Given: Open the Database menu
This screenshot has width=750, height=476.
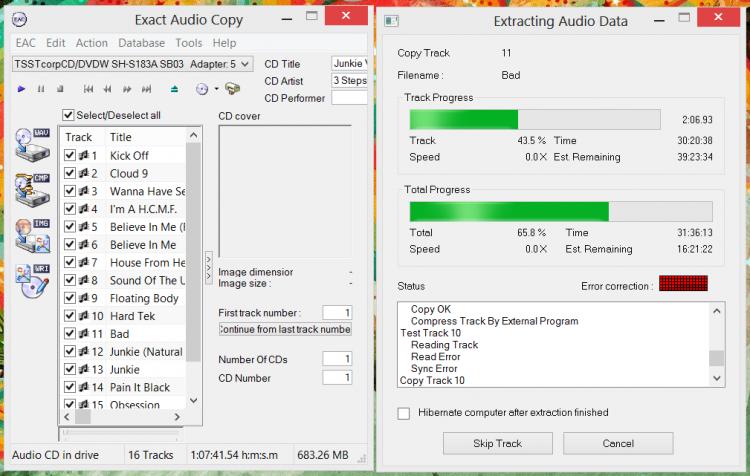Looking at the screenshot, I should point(141,43).
